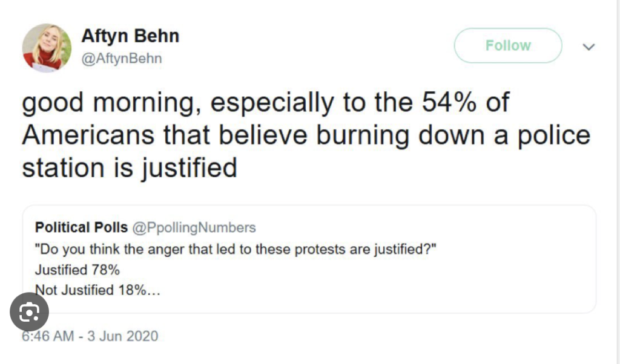Click the 3 Jun 2020 date
Viewport: 620px width, 364px height.
[123, 336]
